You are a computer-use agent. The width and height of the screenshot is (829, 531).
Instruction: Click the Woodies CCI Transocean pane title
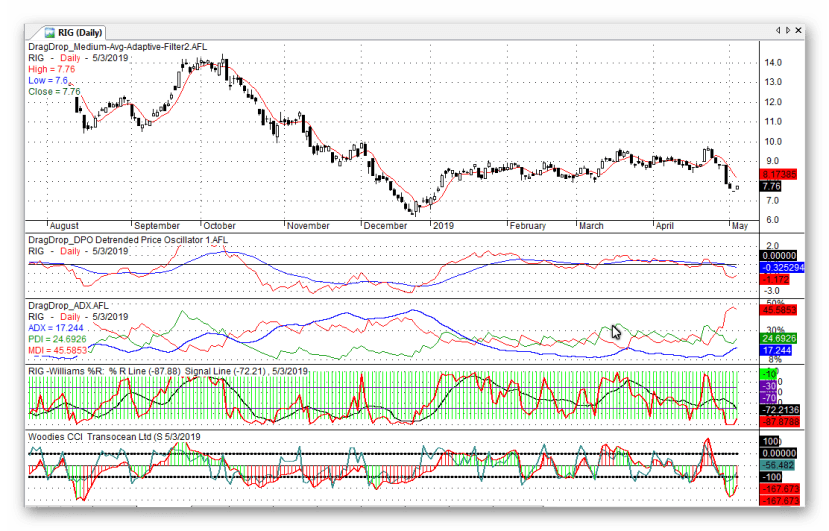(x=114, y=437)
